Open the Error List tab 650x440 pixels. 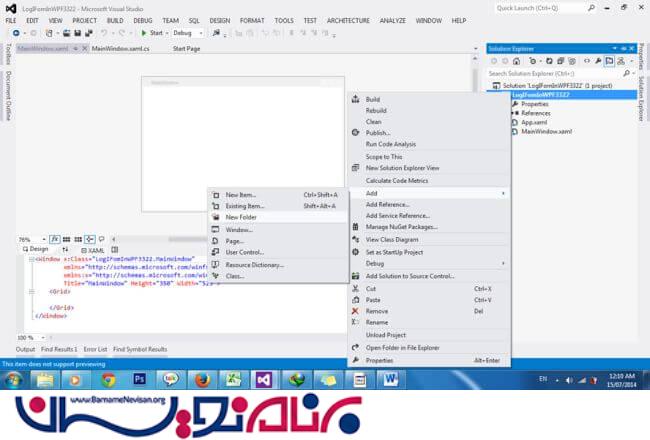[x=95, y=349]
